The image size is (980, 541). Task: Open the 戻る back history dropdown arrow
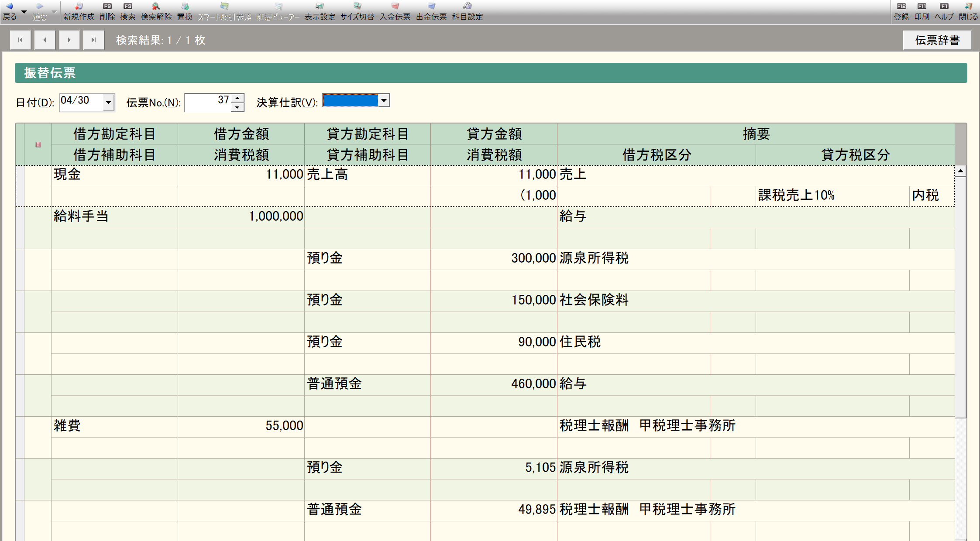(x=24, y=11)
